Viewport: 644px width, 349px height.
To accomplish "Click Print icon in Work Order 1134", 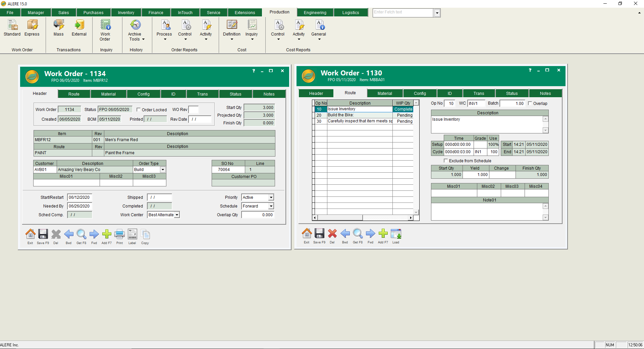I will [119, 234].
